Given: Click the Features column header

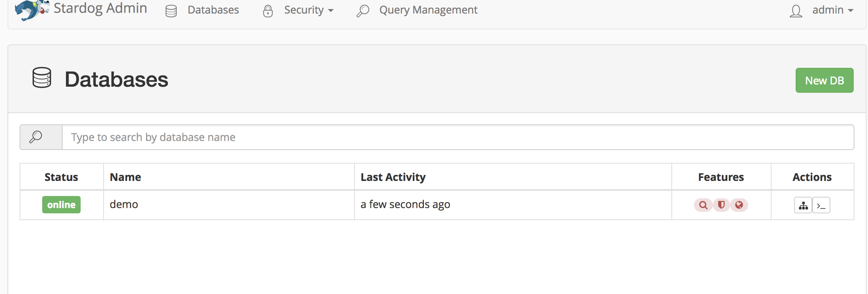Looking at the screenshot, I should pos(721,177).
